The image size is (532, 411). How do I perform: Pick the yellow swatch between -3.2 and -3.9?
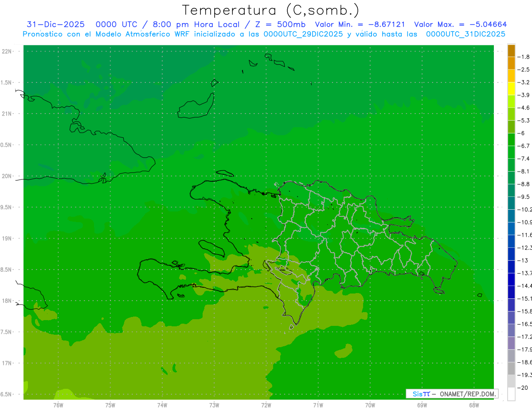[511, 89]
